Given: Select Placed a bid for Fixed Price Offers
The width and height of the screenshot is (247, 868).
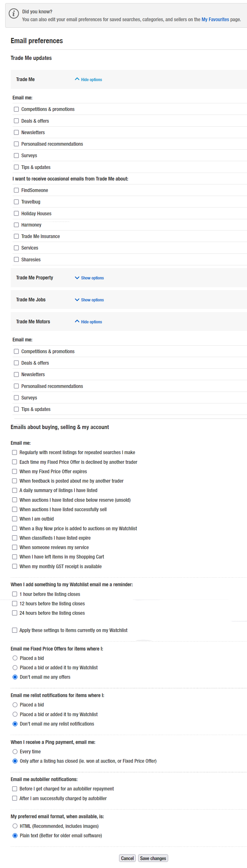Looking at the screenshot, I should (15, 658).
